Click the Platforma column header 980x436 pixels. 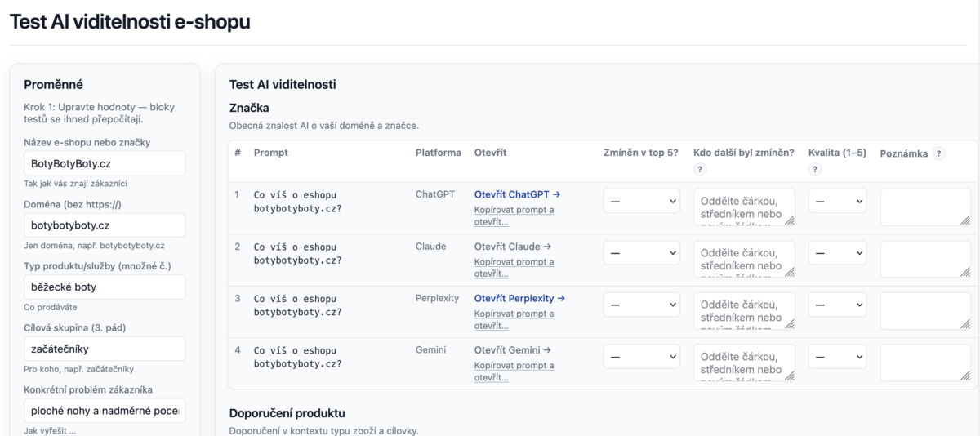[x=439, y=153]
